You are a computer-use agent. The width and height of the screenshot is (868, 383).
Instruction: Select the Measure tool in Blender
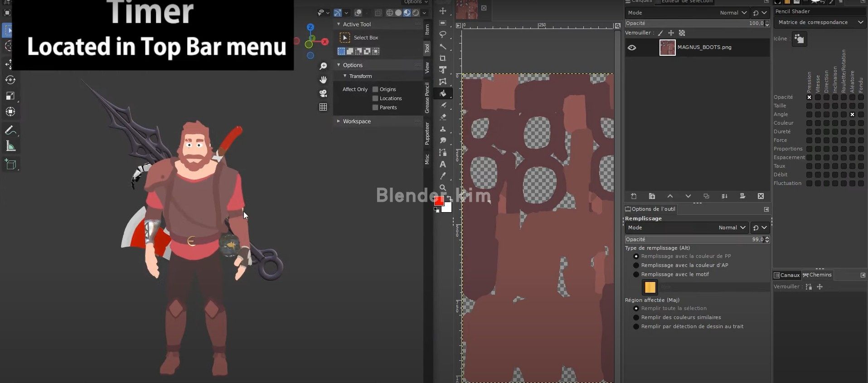tap(10, 146)
